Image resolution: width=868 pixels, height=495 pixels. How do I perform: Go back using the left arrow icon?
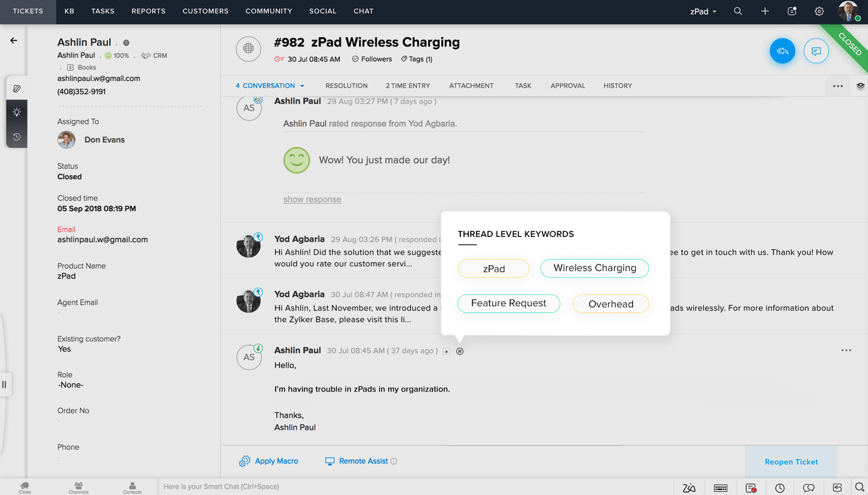pyautogui.click(x=13, y=40)
